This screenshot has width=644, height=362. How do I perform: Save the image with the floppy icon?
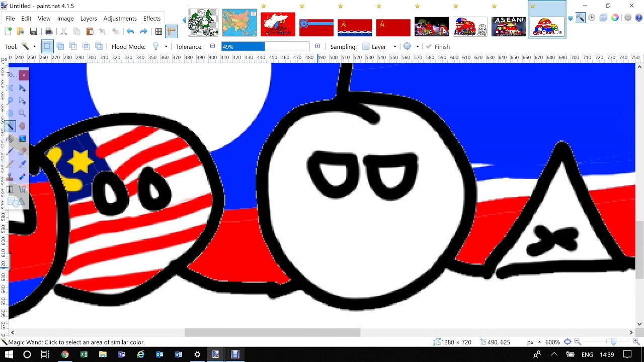click(x=34, y=31)
